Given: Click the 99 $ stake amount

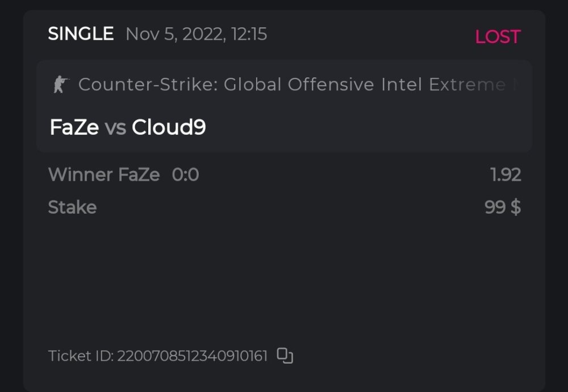Looking at the screenshot, I should pos(503,207).
